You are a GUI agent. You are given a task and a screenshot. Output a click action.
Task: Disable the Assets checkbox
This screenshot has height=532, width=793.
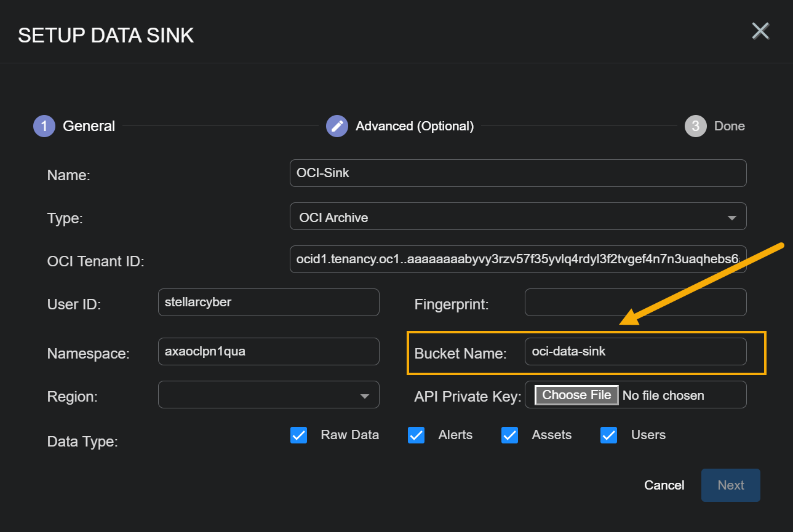[509, 435]
